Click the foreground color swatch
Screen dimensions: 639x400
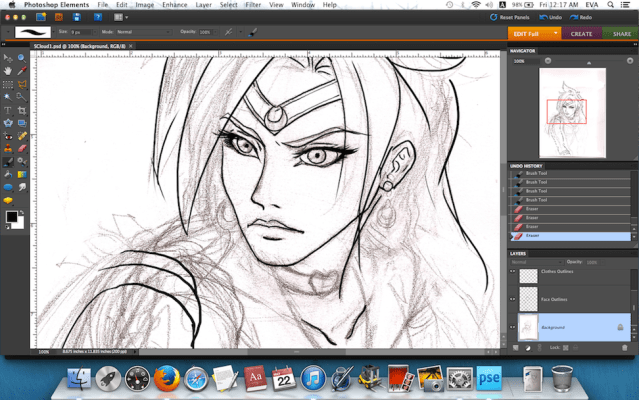(x=11, y=216)
